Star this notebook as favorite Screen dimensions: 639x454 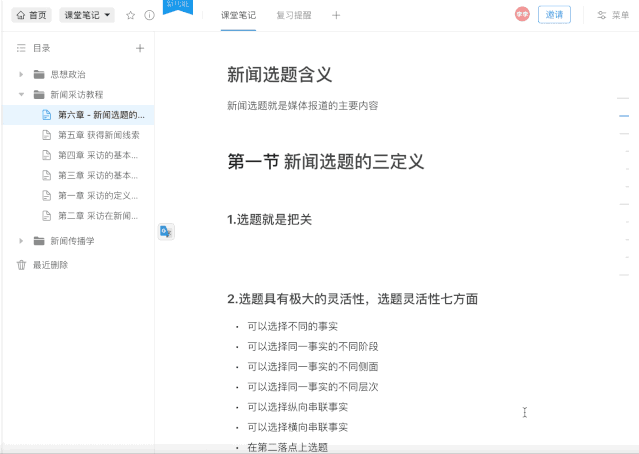click(x=130, y=15)
